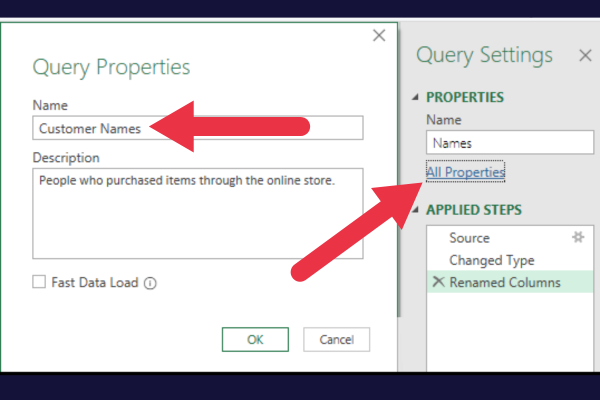The height and width of the screenshot is (400, 600).
Task: Click the Customer Names name field
Action: [198, 128]
